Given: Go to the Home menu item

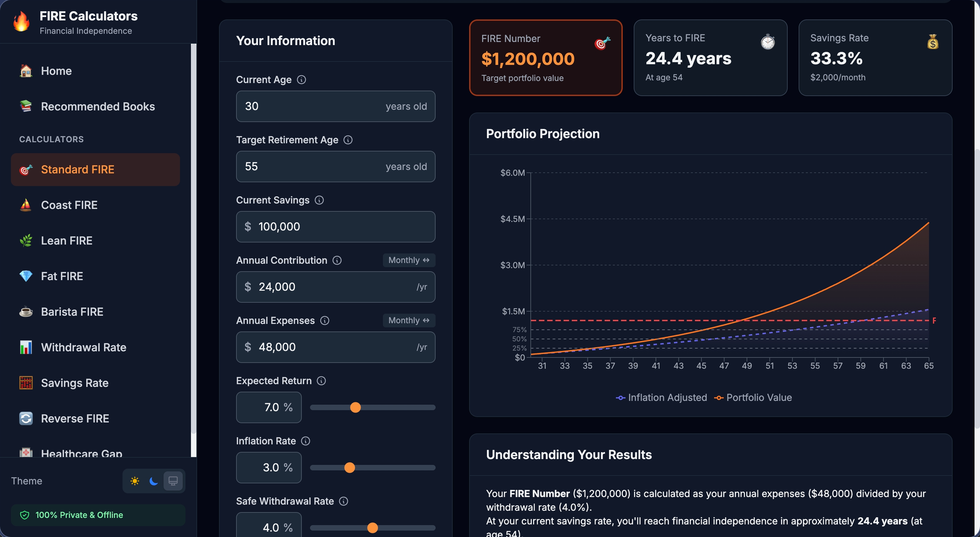Looking at the screenshot, I should pos(56,71).
